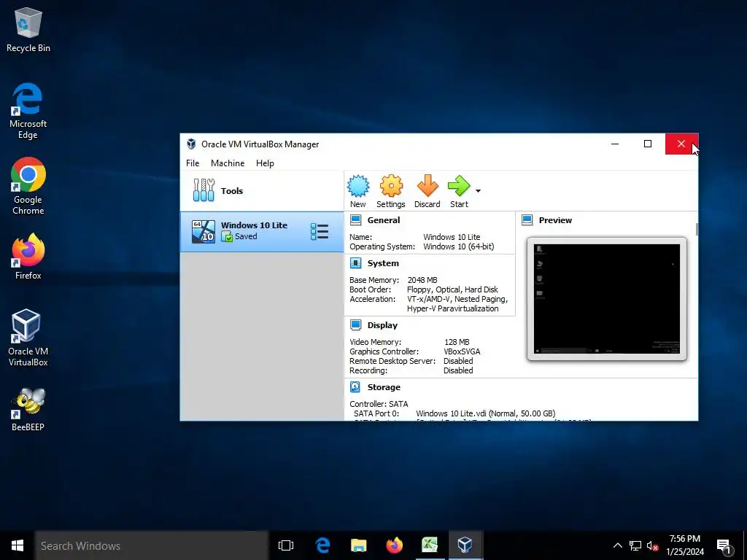Open the Excel taskbar icon
Image resolution: width=747 pixels, height=560 pixels.
click(429, 545)
